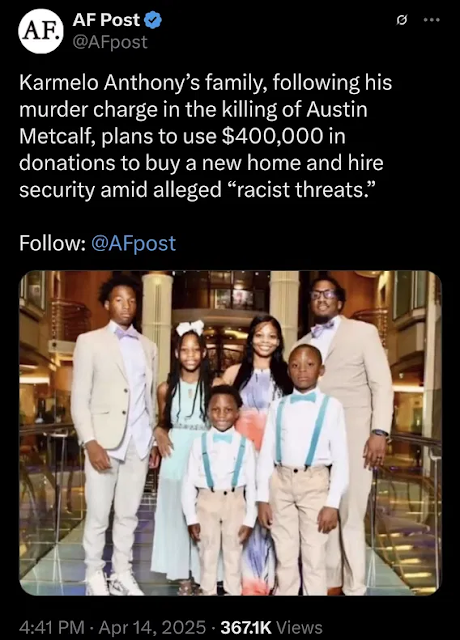The image size is (460, 640).
Task: Click the word Views in footer
Action: coord(299,627)
